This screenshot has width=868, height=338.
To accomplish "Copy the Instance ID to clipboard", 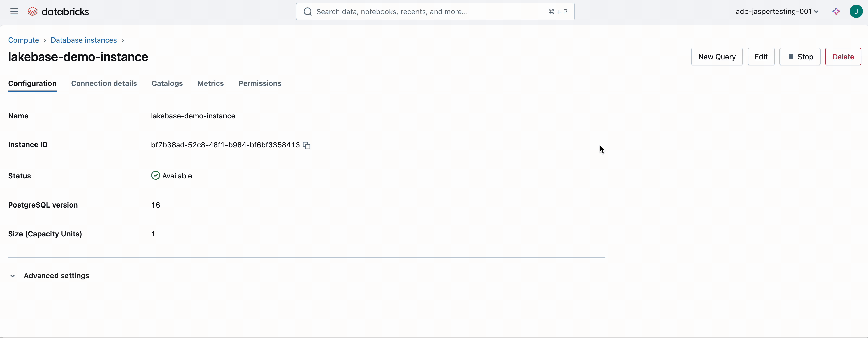I will pyautogui.click(x=306, y=145).
